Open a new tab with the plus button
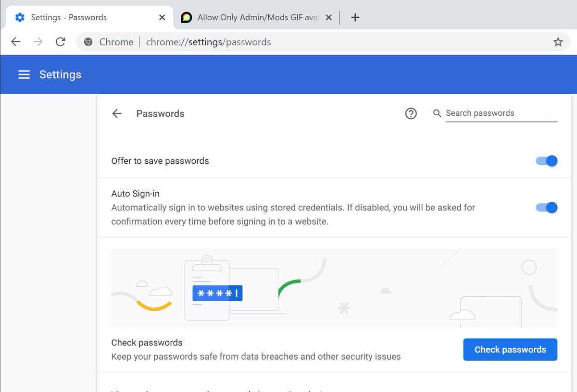 pyautogui.click(x=355, y=18)
